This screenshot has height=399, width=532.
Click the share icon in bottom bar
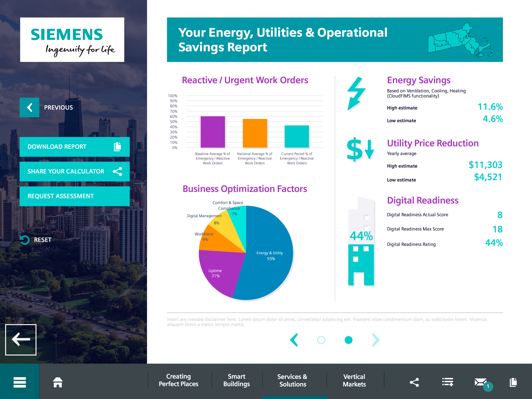pyautogui.click(x=414, y=382)
